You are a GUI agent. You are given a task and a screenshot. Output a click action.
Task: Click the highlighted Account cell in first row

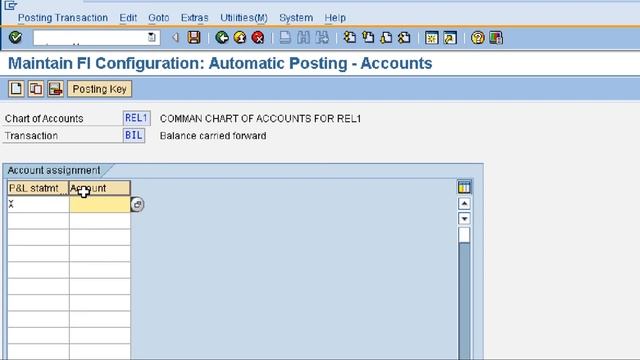point(100,204)
